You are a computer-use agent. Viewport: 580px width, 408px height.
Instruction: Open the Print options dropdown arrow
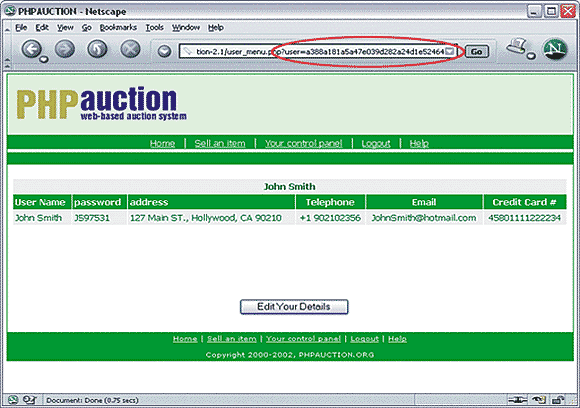531,56
